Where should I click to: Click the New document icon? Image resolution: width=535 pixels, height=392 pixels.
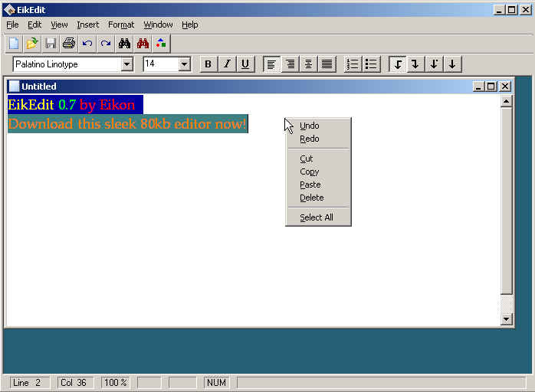tap(14, 44)
